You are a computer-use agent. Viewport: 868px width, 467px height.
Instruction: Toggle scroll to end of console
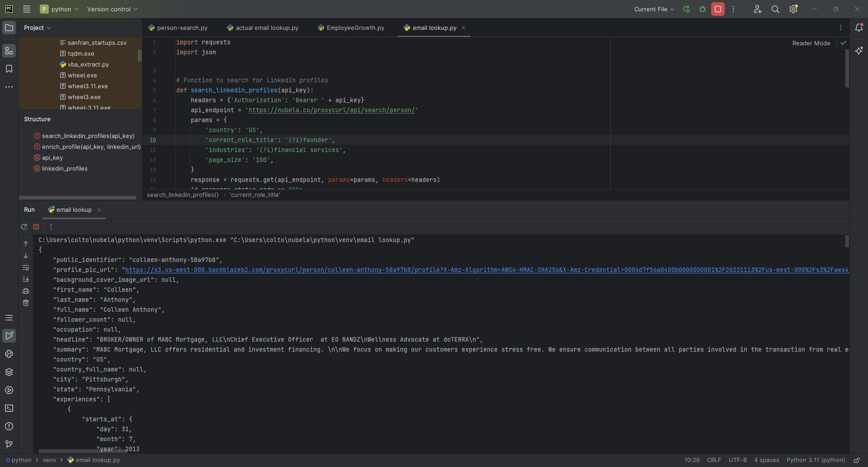(x=26, y=279)
